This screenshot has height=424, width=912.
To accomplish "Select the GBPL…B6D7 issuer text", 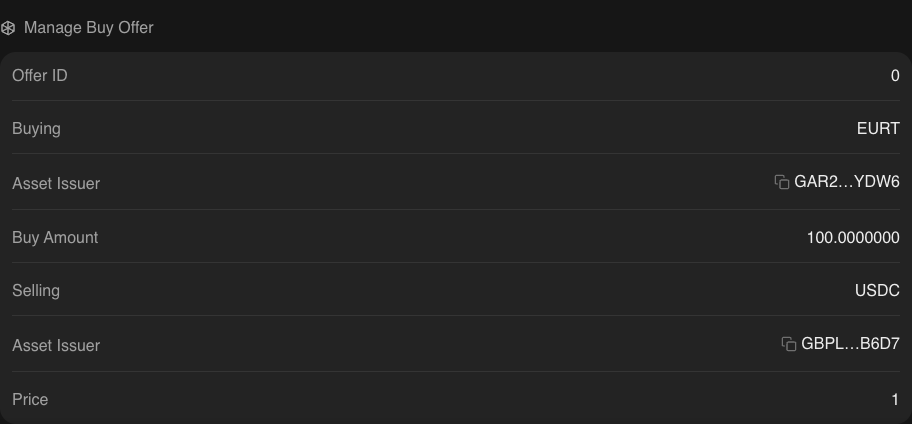I will point(850,344).
